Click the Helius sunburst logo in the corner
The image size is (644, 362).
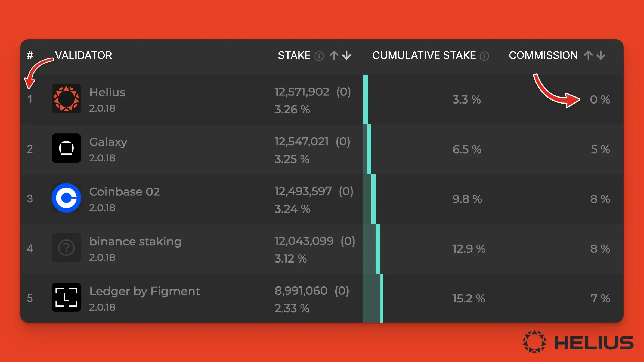pos(534,342)
